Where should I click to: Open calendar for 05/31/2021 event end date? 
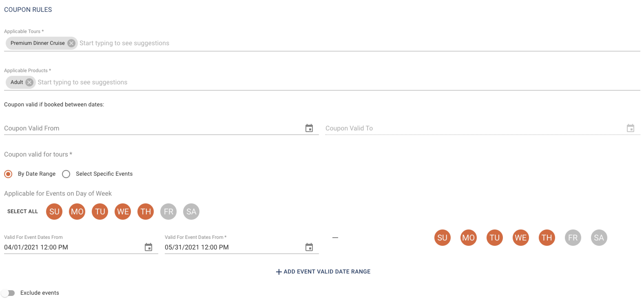click(309, 247)
